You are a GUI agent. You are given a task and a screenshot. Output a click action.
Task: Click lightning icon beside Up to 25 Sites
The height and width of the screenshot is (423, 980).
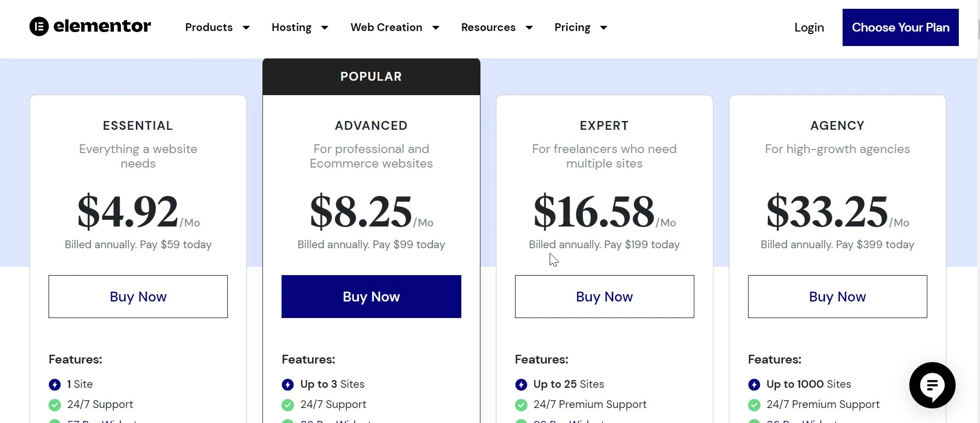coord(521,385)
